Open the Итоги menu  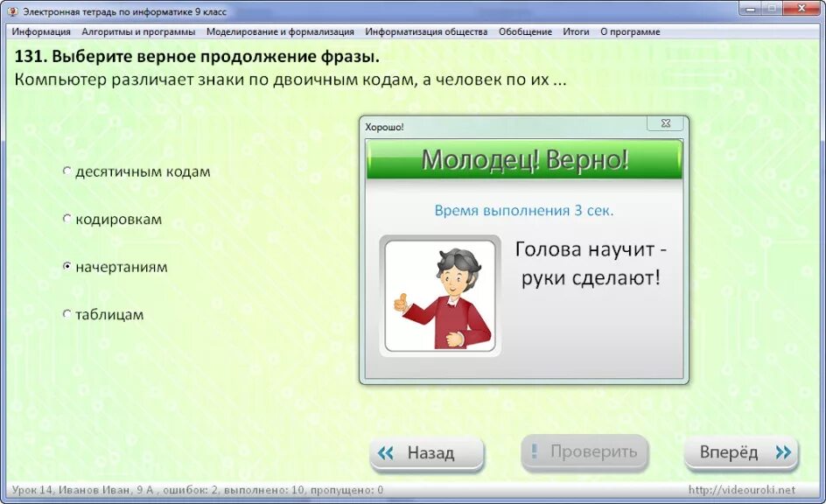576,31
